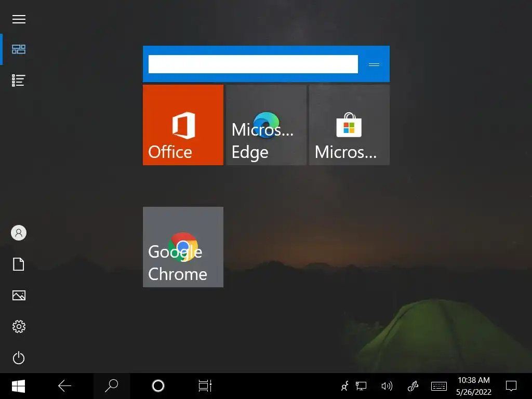Click the taskbar Back arrow
This screenshot has width=532, height=399.
(64, 386)
